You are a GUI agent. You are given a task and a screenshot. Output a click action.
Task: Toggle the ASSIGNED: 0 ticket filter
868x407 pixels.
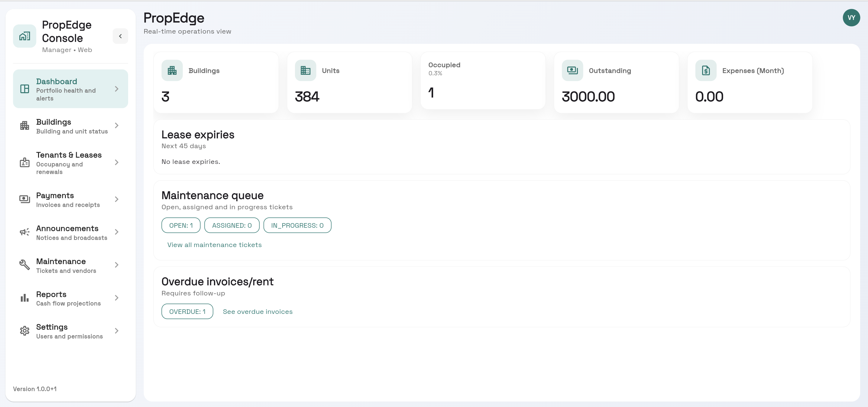pyautogui.click(x=232, y=225)
